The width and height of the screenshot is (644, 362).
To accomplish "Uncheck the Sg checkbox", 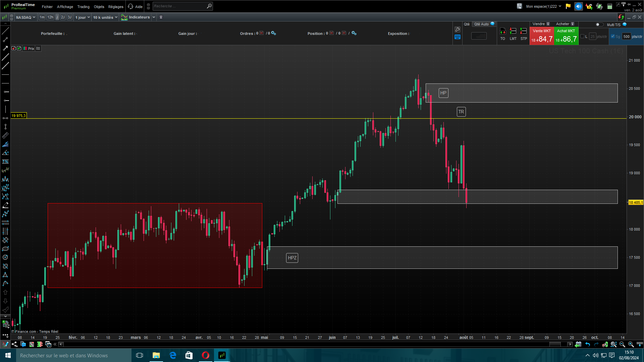I will (613, 37).
